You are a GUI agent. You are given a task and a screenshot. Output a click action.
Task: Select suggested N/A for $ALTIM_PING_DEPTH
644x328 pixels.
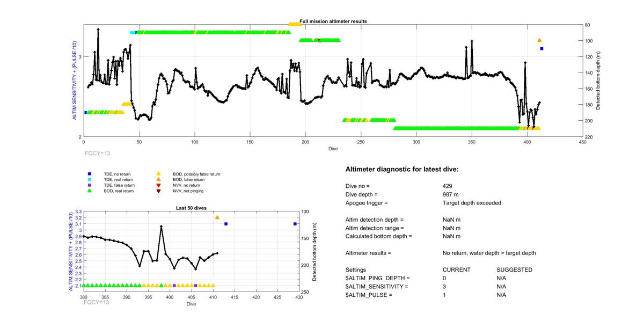[502, 278]
